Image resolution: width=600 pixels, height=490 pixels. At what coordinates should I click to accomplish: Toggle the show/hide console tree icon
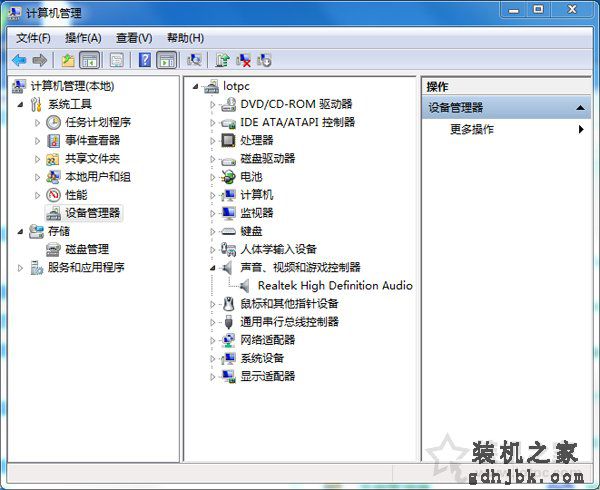tap(90, 60)
